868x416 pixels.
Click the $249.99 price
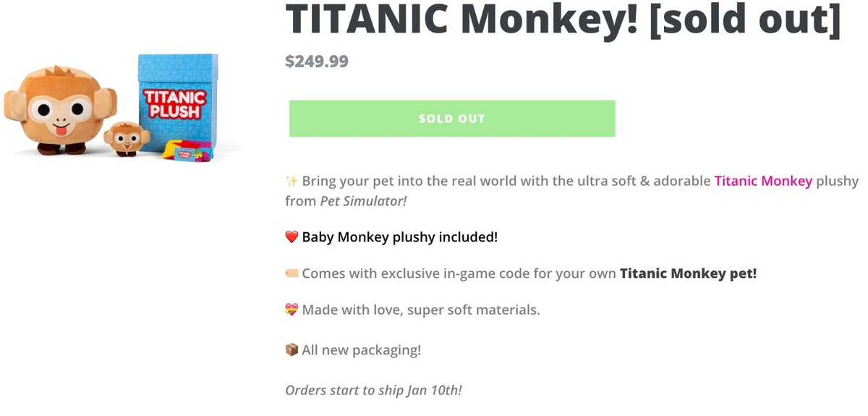[317, 61]
